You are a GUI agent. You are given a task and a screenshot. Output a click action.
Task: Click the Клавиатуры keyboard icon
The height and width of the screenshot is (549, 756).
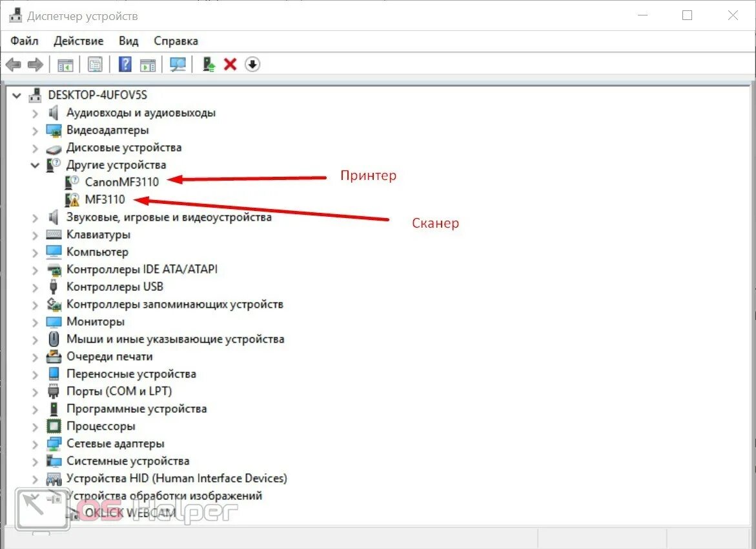[54, 235]
